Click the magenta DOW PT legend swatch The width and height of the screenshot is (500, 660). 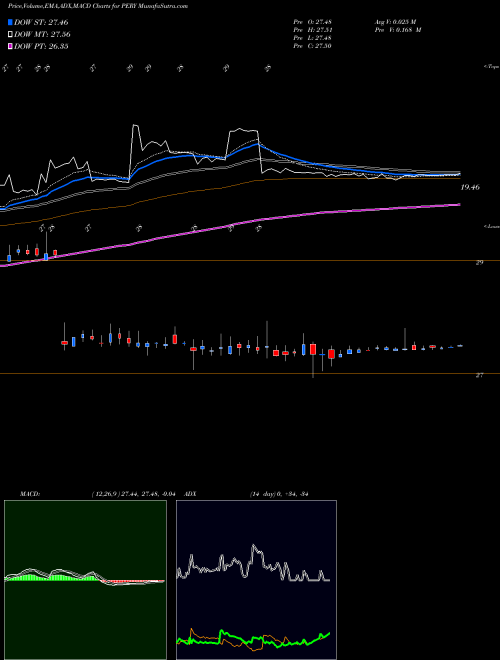click(x=11, y=46)
